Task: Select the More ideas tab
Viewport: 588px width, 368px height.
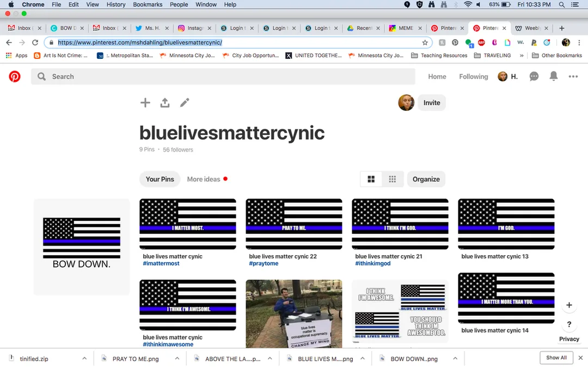Action: click(x=204, y=179)
